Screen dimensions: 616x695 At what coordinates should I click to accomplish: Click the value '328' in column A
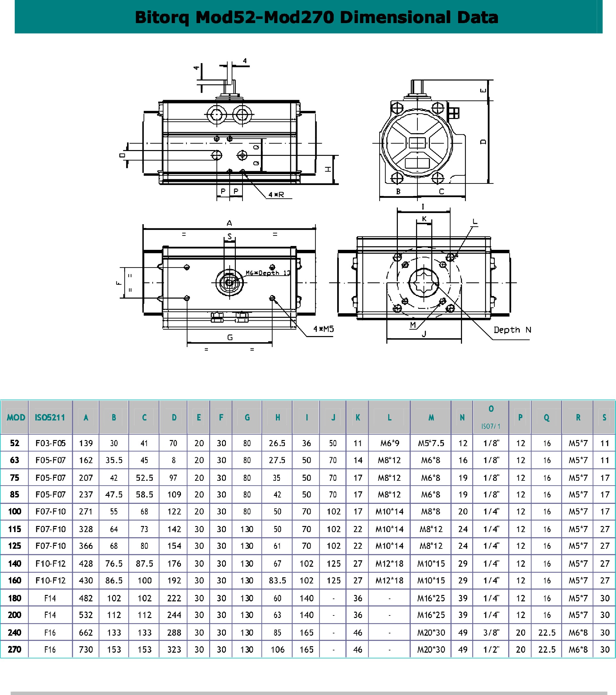tap(86, 530)
